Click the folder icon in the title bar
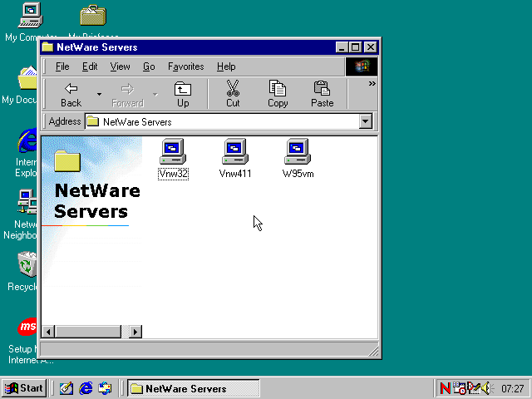Viewport: 532px width, 399px height. [47, 47]
